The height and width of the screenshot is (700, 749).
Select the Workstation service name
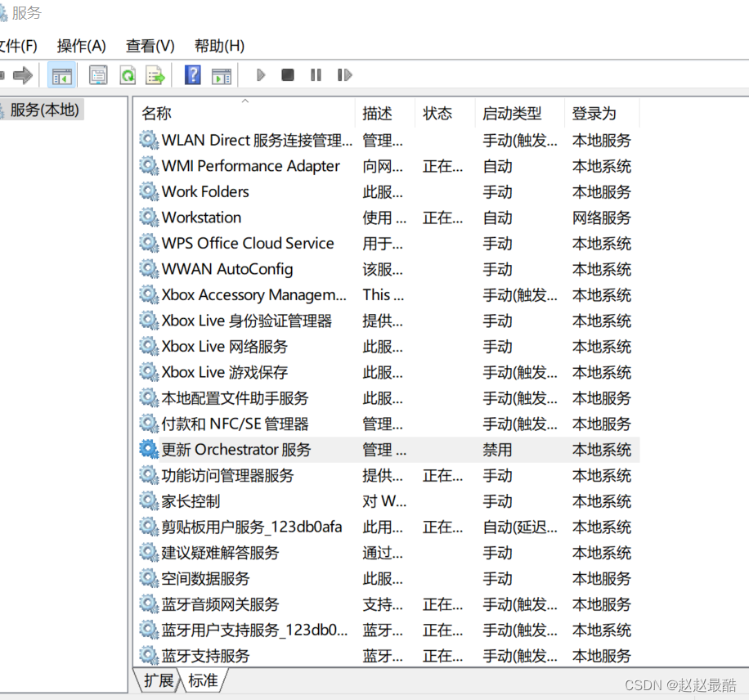coord(201,218)
